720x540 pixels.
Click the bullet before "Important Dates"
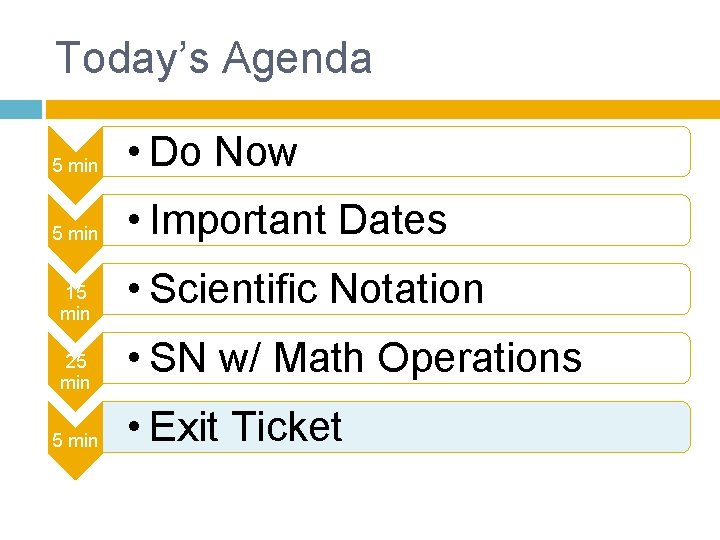pos(135,221)
